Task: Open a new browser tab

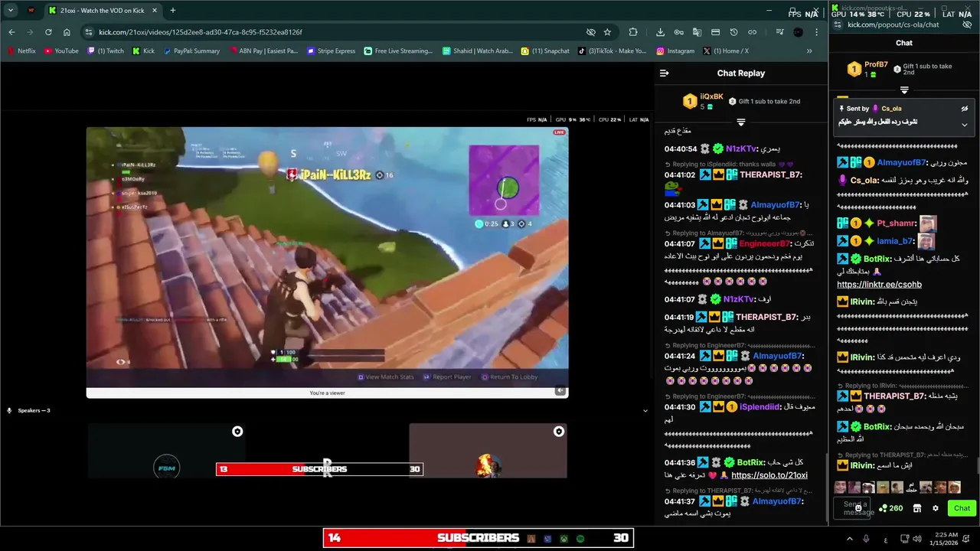Action: [172, 11]
